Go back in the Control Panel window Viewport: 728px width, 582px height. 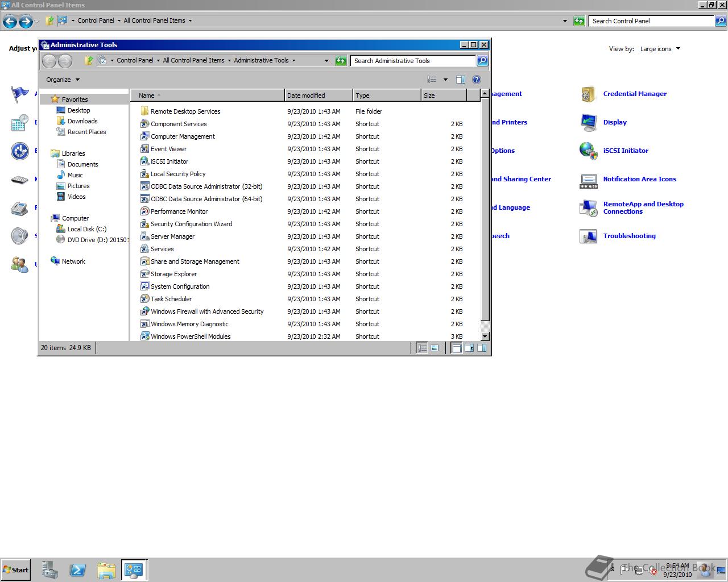point(10,22)
